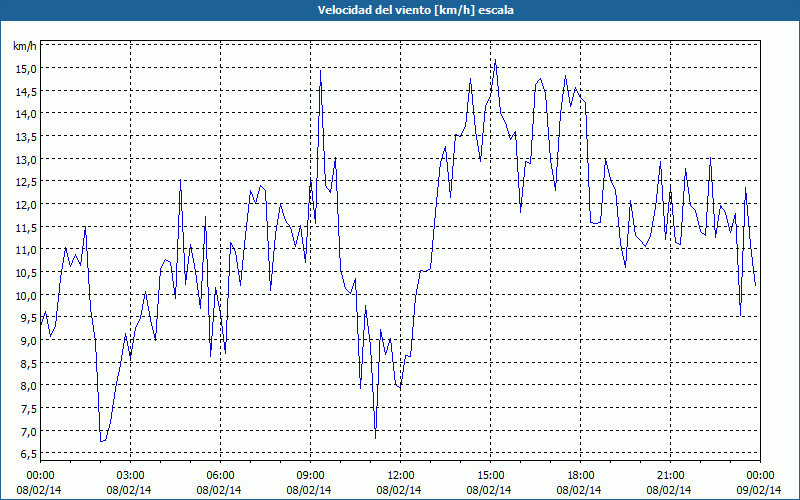Click the 18:00 time axis label
This screenshot has width=800, height=500.
click(581, 476)
